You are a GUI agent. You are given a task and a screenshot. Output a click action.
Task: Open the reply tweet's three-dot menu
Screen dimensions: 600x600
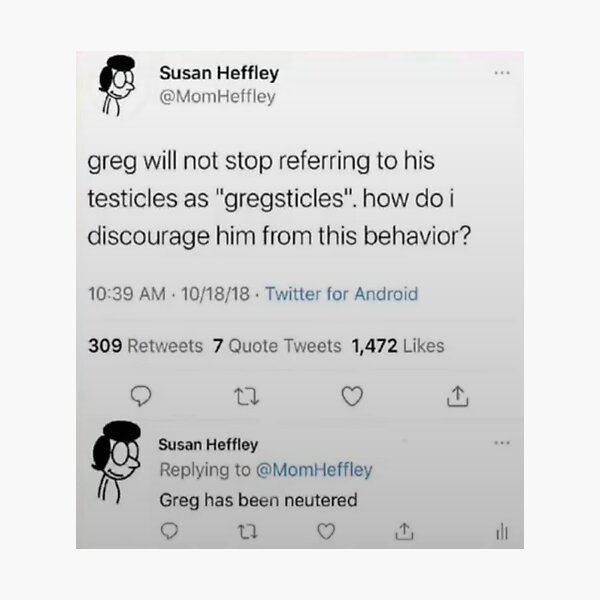(500, 442)
